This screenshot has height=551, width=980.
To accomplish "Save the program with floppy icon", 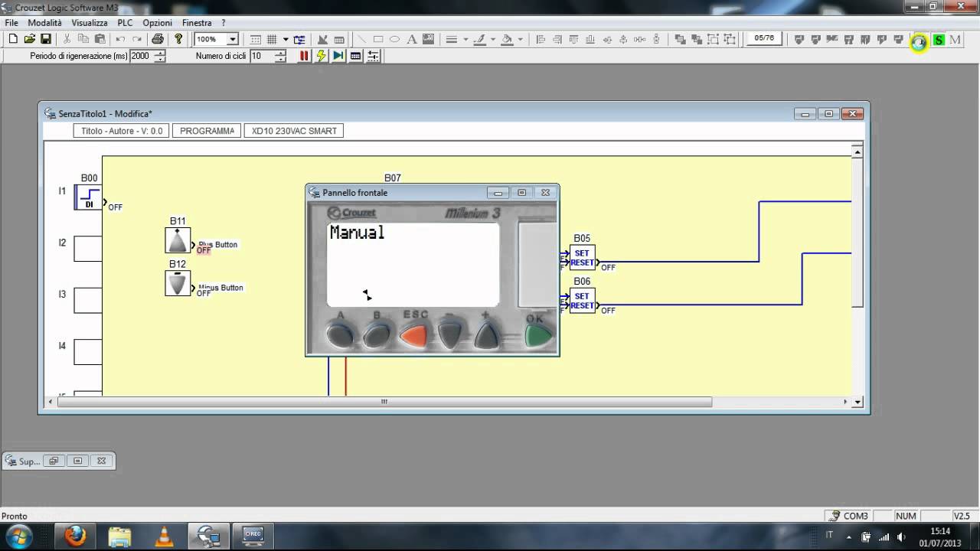I will (46, 39).
